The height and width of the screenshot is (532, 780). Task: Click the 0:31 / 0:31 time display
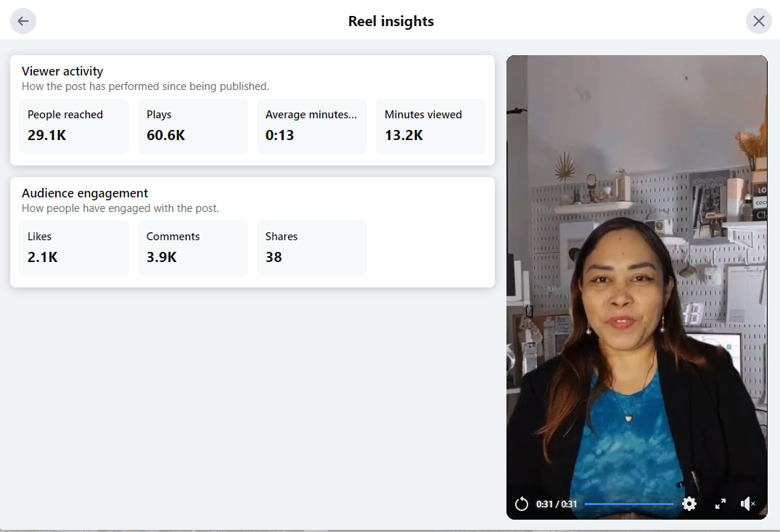click(x=557, y=504)
